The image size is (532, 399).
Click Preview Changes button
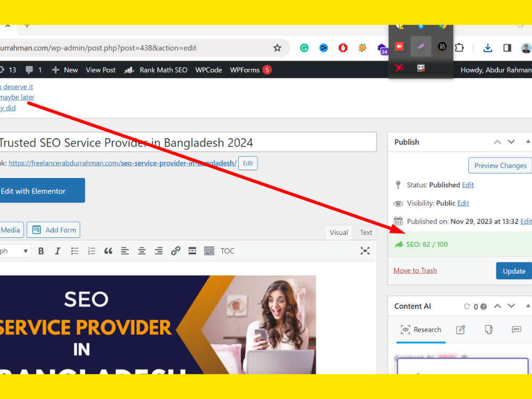(500, 165)
